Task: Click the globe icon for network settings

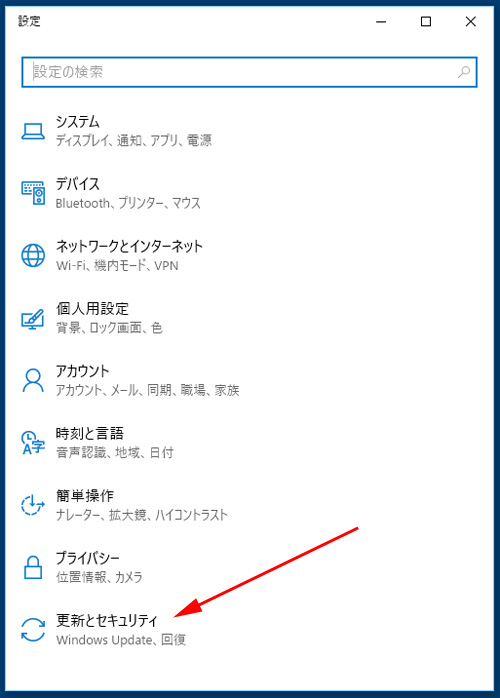Action: click(x=33, y=256)
